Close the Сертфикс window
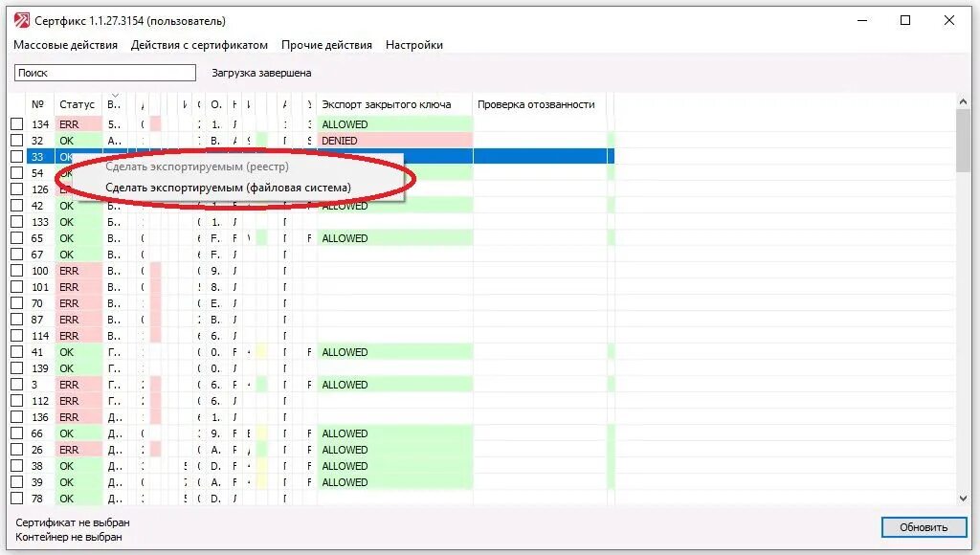The width and height of the screenshot is (980, 555). coord(948,21)
